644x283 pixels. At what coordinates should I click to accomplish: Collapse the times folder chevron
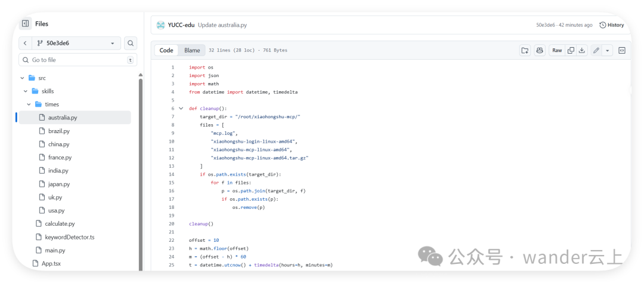coord(29,104)
